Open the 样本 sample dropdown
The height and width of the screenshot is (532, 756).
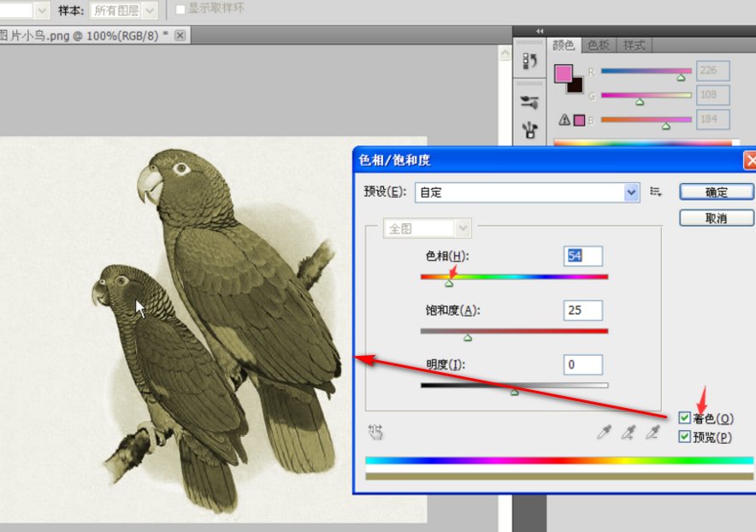click(x=151, y=10)
